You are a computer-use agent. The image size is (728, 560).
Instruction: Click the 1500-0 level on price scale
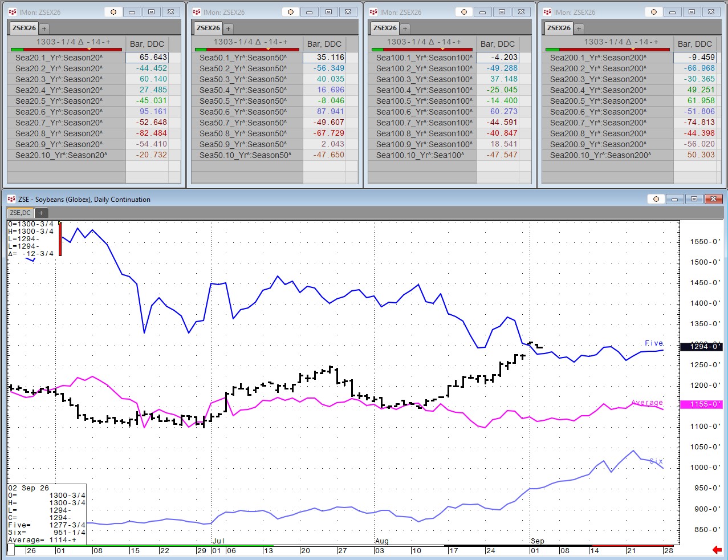705,262
